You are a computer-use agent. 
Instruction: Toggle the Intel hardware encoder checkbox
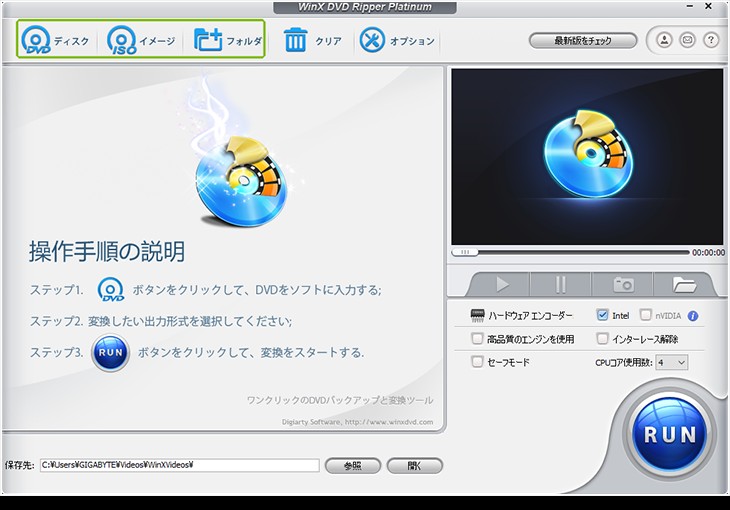coord(602,315)
